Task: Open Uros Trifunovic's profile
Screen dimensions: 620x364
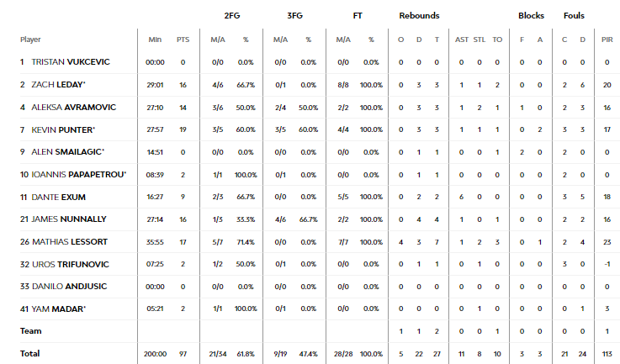Action: pos(71,264)
